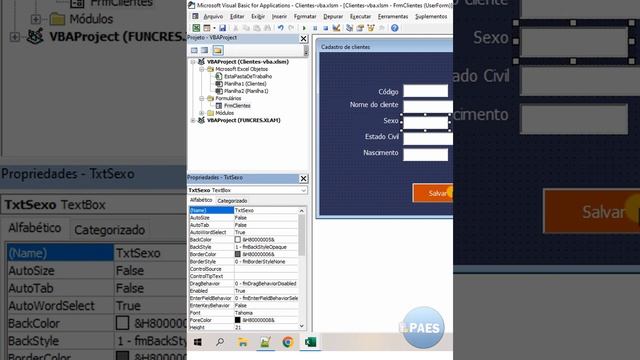Click the Toolbox toolbar icon
640x360 pixels.
381,28
